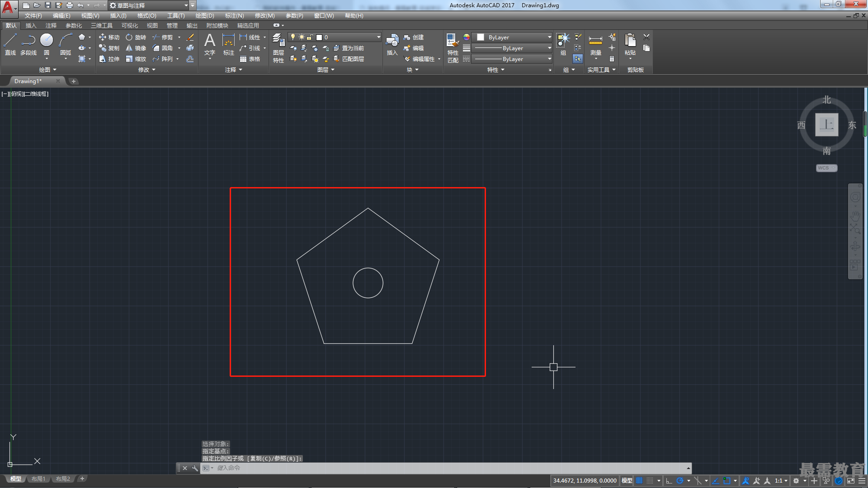Click the Hatch tool icon
Screen dimensions: 868x488
coord(82,59)
